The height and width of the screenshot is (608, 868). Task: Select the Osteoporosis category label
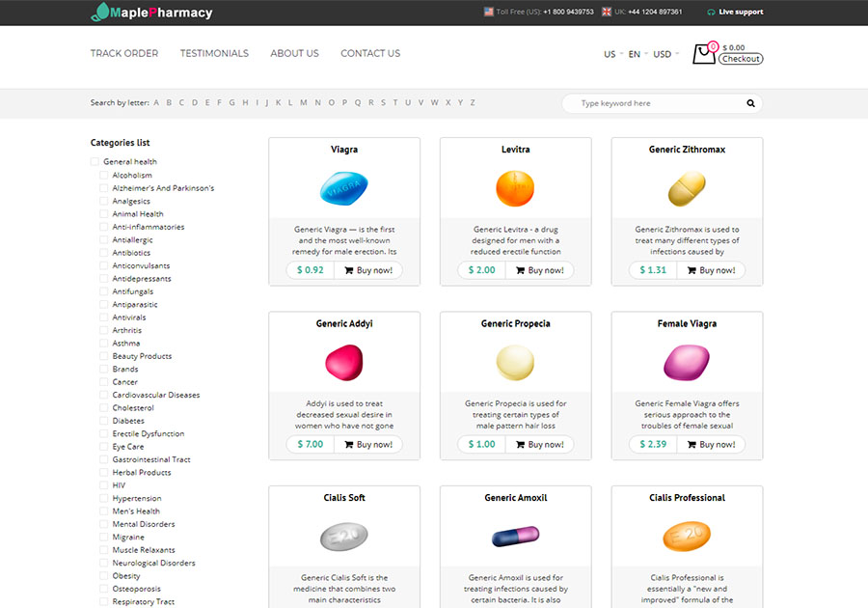(137, 589)
